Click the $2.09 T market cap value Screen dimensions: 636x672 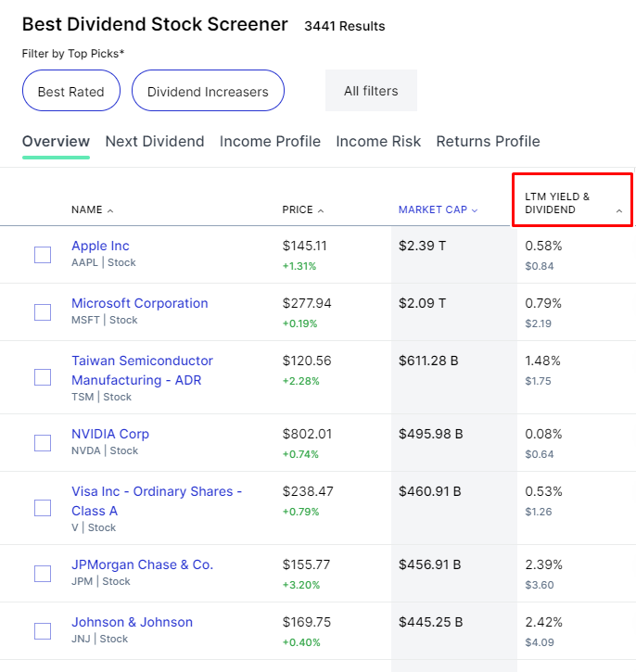point(422,303)
